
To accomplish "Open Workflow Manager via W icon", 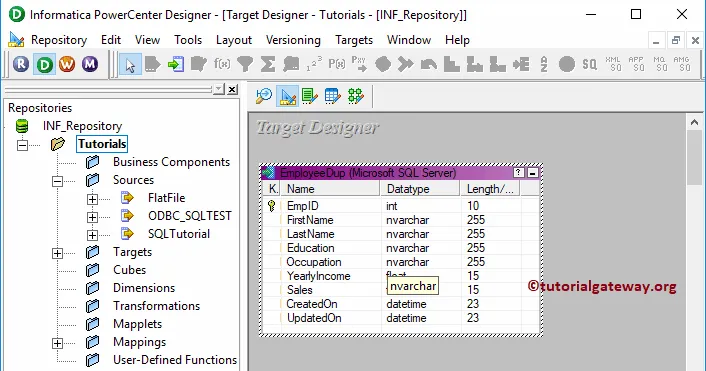I will pos(67,64).
